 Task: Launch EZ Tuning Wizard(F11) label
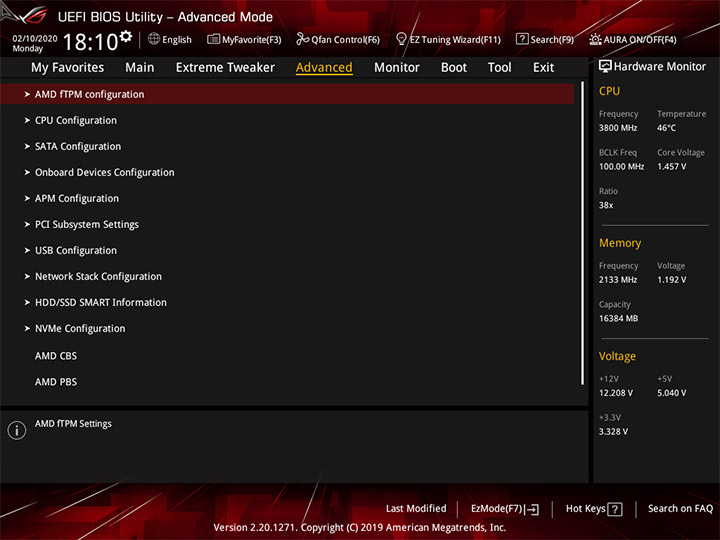point(455,40)
